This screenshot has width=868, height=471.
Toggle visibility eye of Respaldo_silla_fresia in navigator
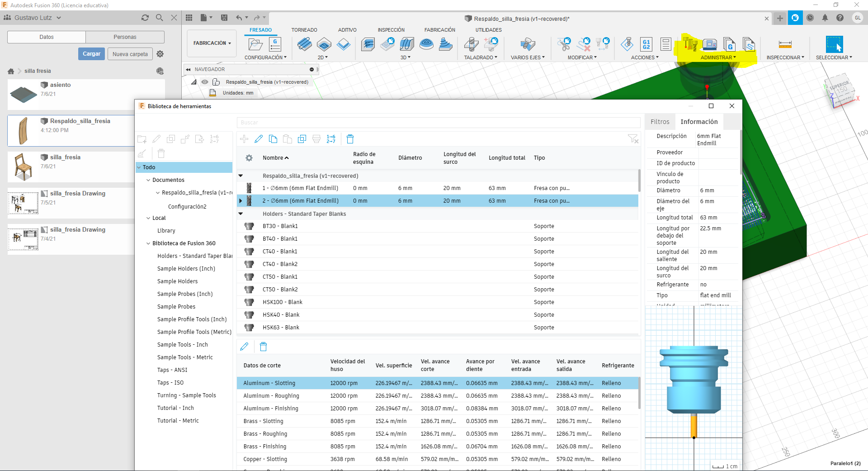(x=205, y=82)
